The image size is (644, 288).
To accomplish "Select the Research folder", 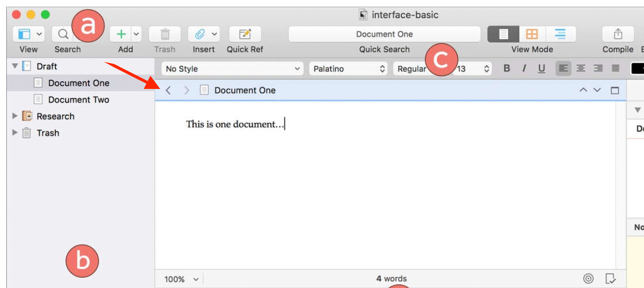I will pos(55,116).
